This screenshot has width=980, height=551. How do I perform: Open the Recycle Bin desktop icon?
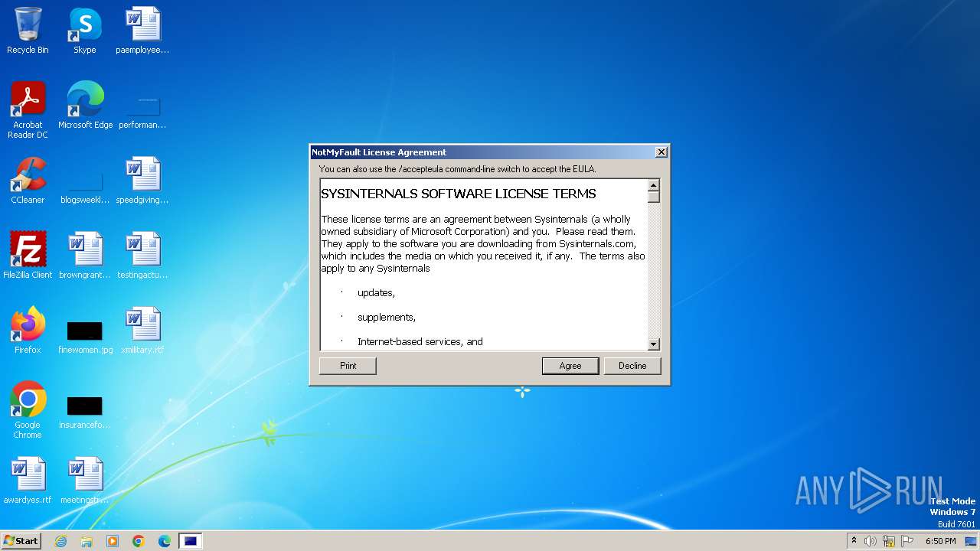tap(28, 31)
